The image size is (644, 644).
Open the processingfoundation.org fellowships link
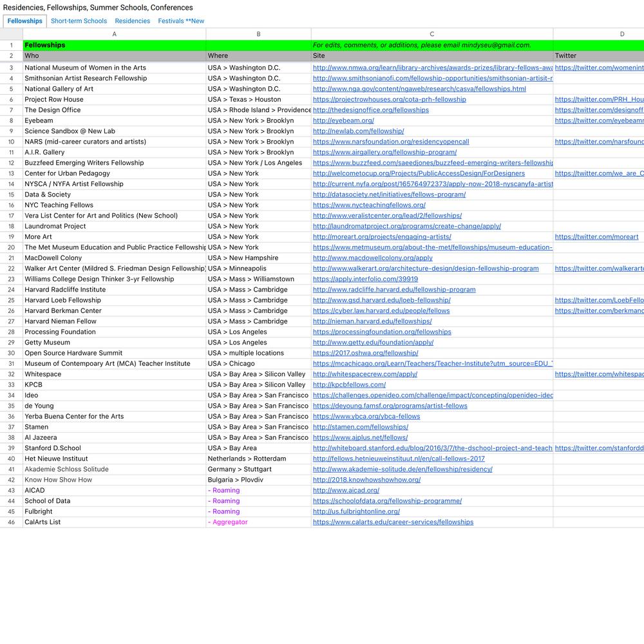pyautogui.click(x=382, y=332)
